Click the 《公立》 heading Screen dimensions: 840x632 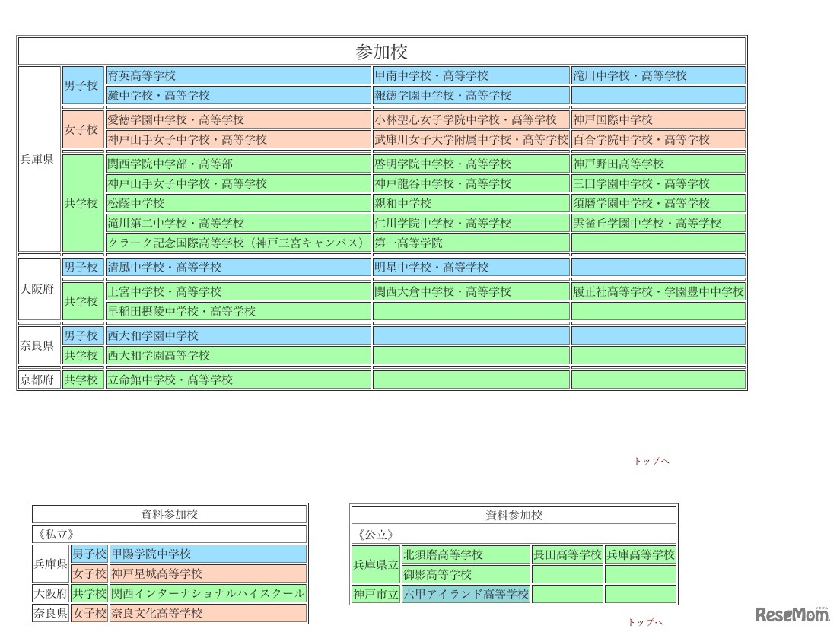[x=514, y=535]
